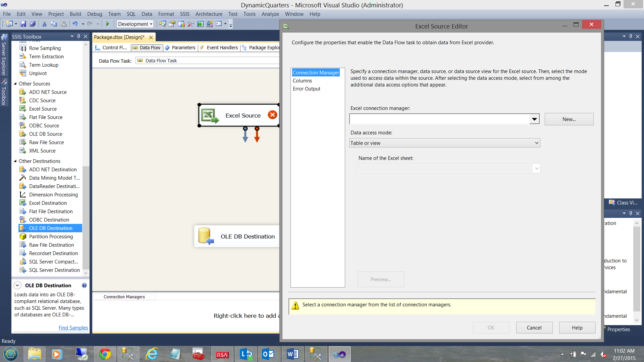Viewport: 644px width, 362px height.
Task: Click the red error icon on Excel Source
Action: 272,115
